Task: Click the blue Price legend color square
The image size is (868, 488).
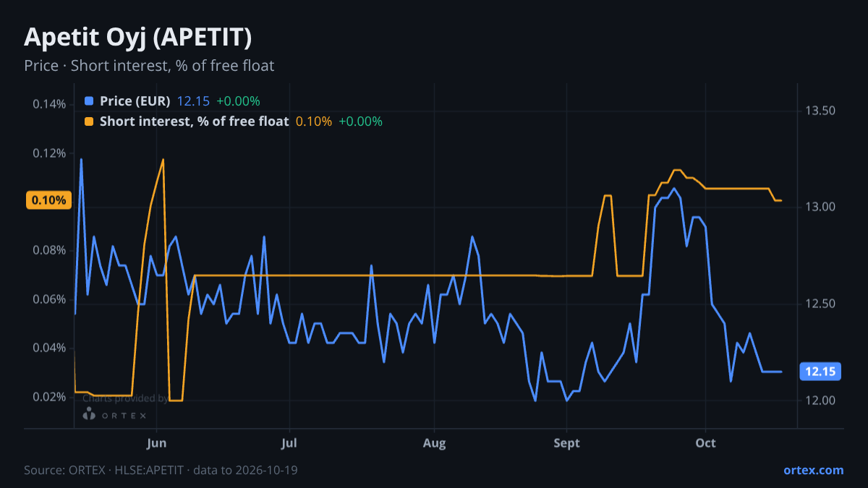Action: [89, 101]
